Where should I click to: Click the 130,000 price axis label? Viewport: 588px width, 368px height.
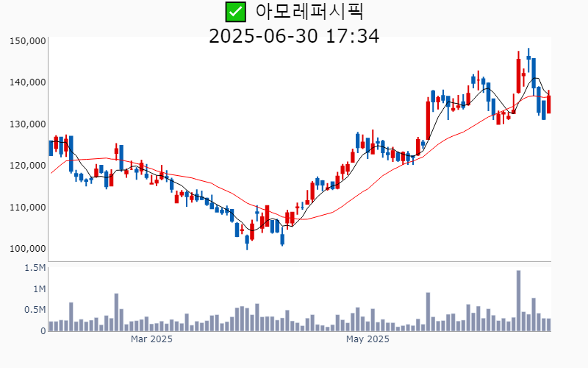tap(28, 124)
